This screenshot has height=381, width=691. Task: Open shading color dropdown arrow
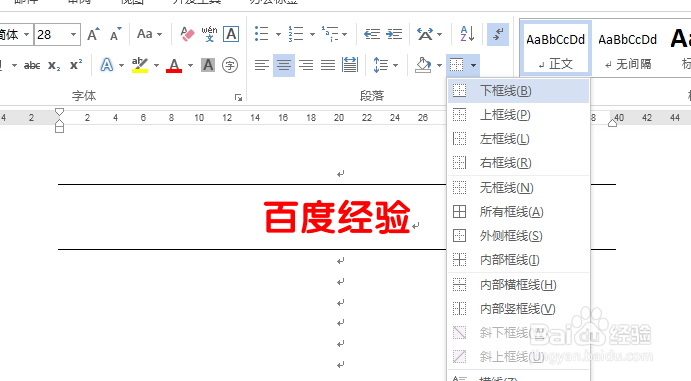(439, 66)
